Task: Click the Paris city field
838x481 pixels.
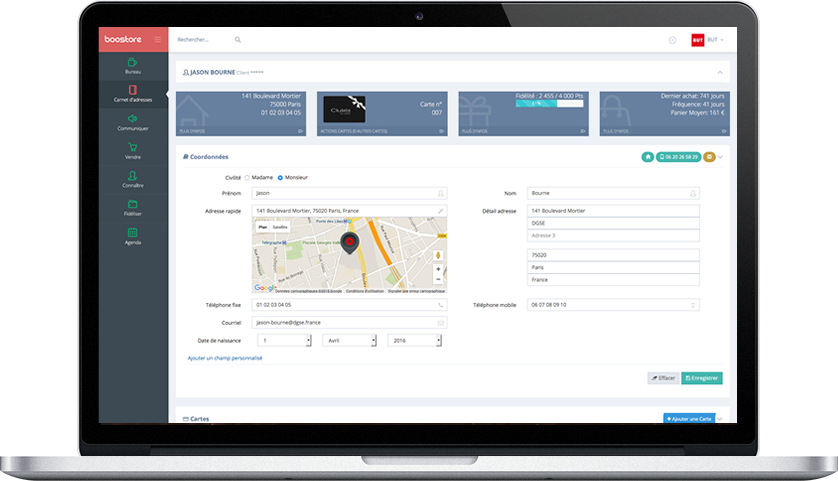Action: (x=614, y=267)
